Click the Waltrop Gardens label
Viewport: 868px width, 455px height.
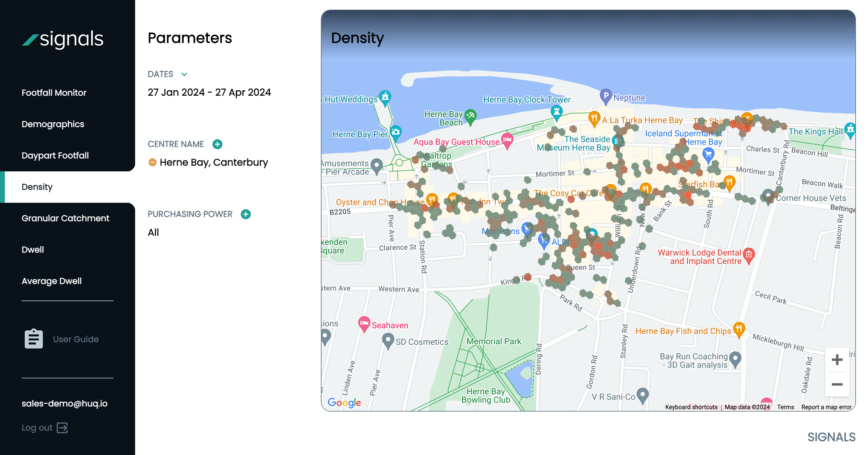tap(437, 160)
